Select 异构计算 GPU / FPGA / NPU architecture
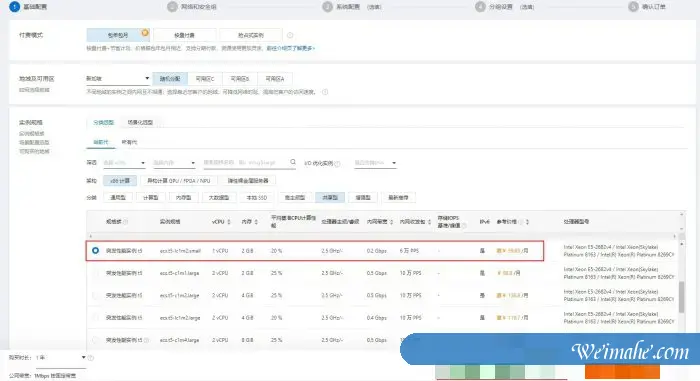 tap(179, 180)
